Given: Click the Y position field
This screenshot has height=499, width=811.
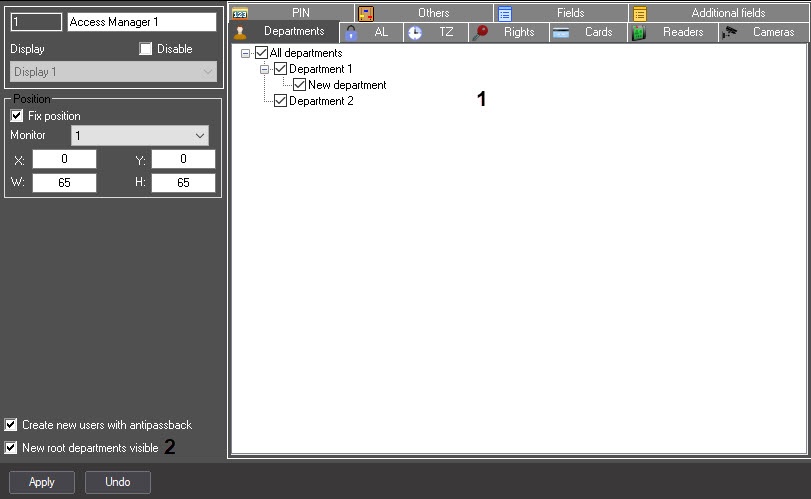Looking at the screenshot, I should point(183,159).
